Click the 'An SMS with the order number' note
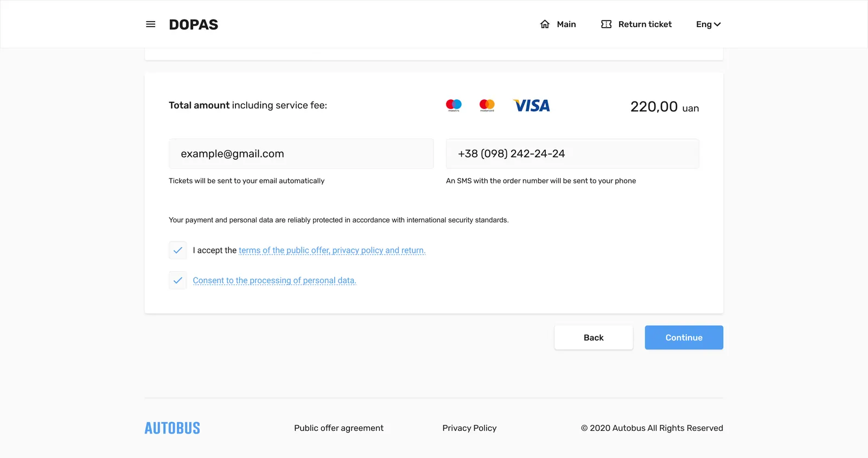The image size is (868, 458). [x=541, y=181]
